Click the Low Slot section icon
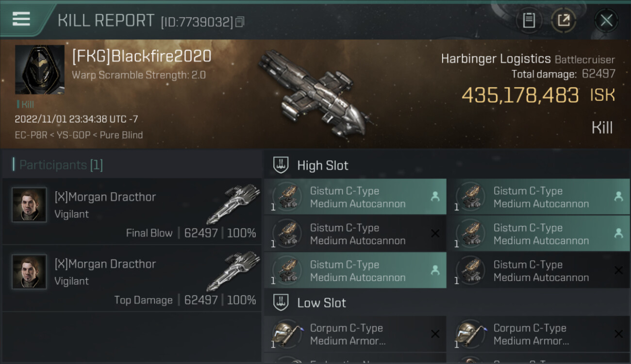 tap(281, 303)
